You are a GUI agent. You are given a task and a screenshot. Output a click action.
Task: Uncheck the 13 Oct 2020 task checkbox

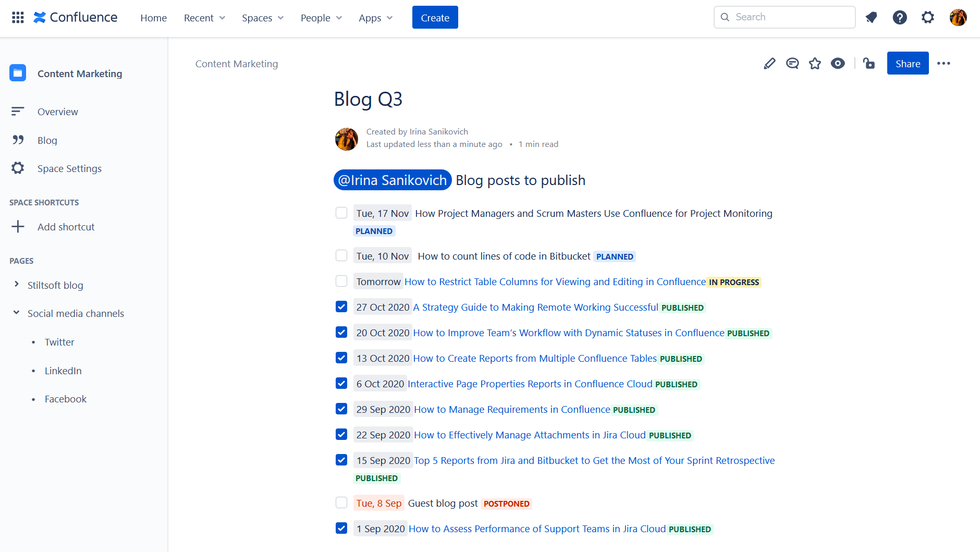pyautogui.click(x=341, y=358)
